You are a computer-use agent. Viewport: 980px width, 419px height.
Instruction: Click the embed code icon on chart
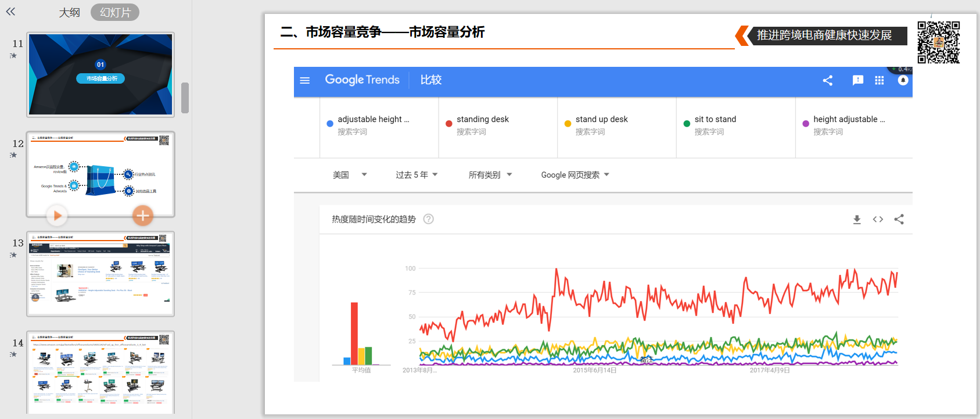[878, 219]
